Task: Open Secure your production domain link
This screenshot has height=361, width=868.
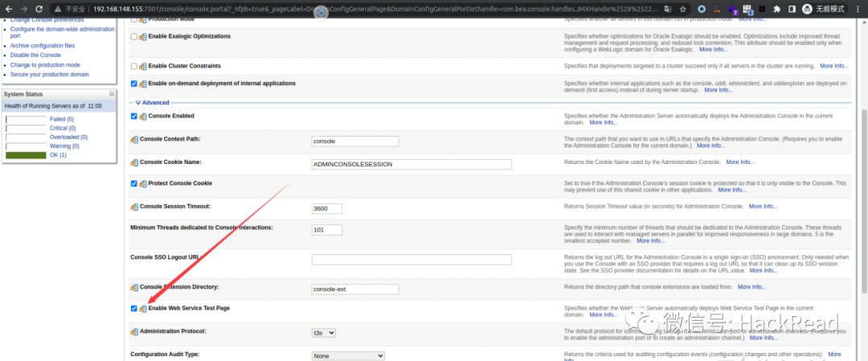Action: pos(49,74)
